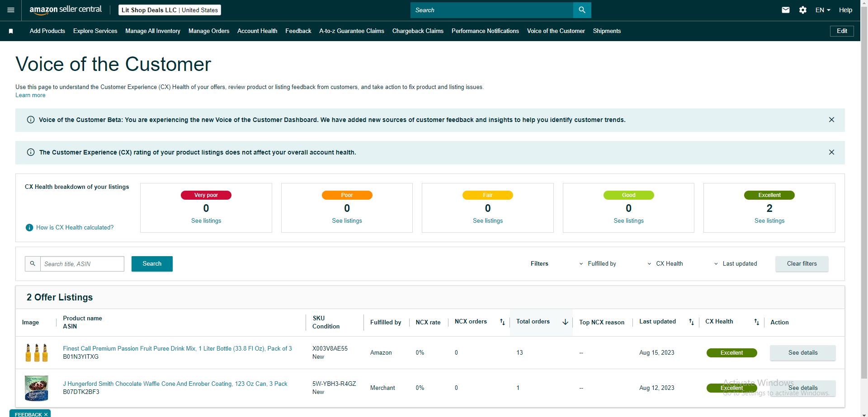
Task: Click the Very poor red badge
Action: pos(206,195)
